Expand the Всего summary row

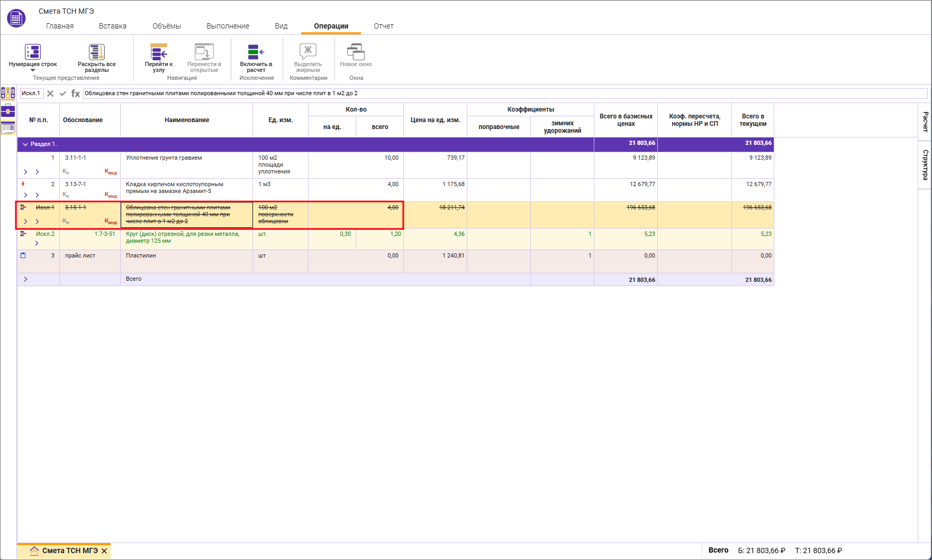click(25, 279)
